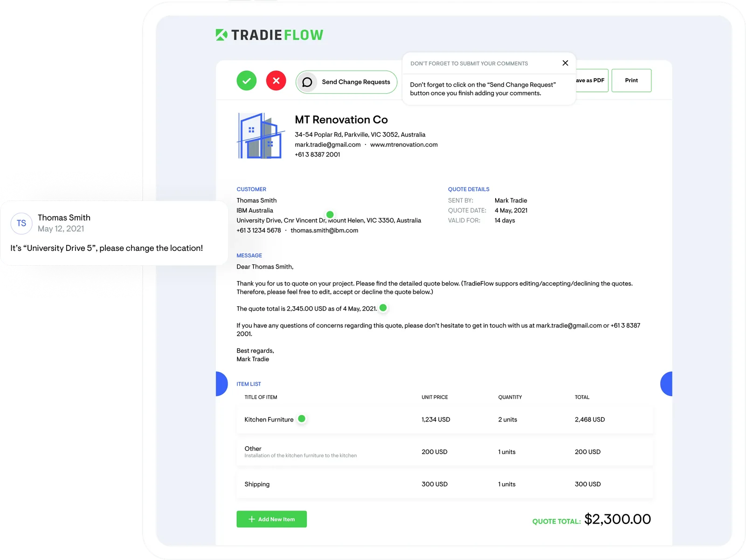Click the MT Renovation Co company name
The height and width of the screenshot is (560, 746).
(x=341, y=120)
